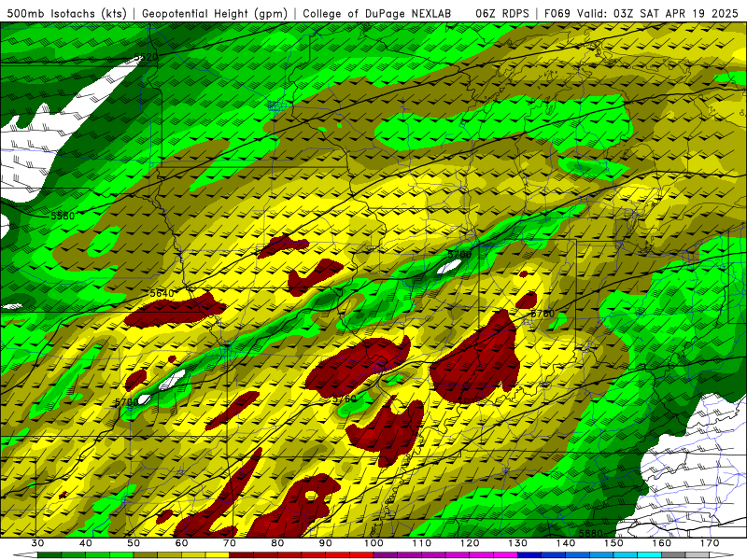Click the 140 value on the color scale
The width and height of the screenshot is (747, 560).
566,543
